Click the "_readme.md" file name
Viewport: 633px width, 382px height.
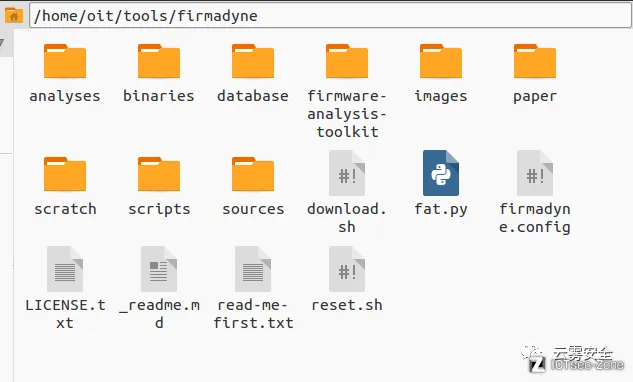159,314
